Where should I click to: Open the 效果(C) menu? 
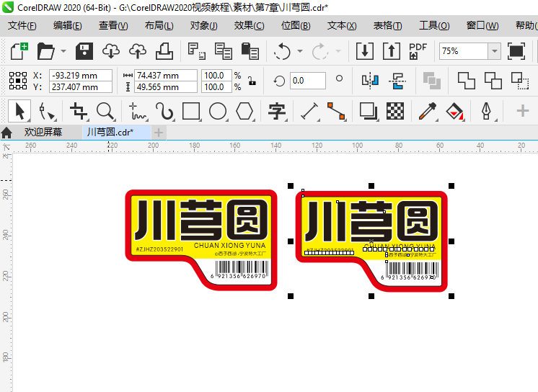coord(250,25)
